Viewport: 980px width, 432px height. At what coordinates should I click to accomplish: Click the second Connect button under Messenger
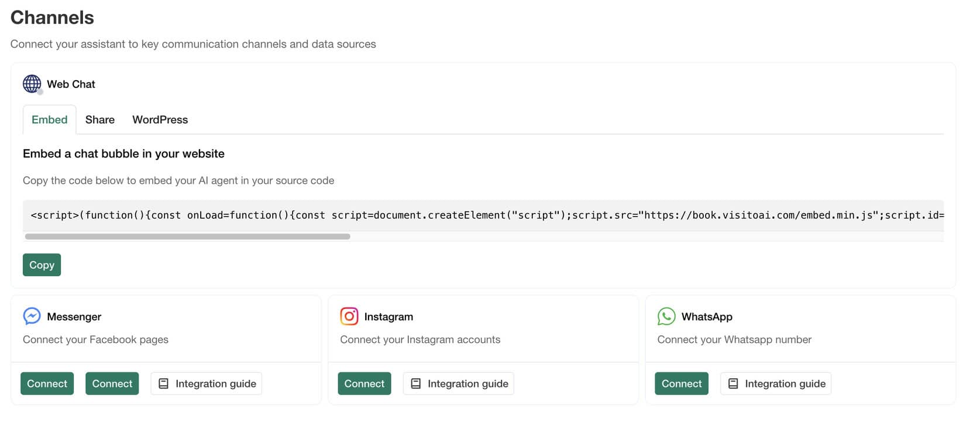(x=112, y=383)
